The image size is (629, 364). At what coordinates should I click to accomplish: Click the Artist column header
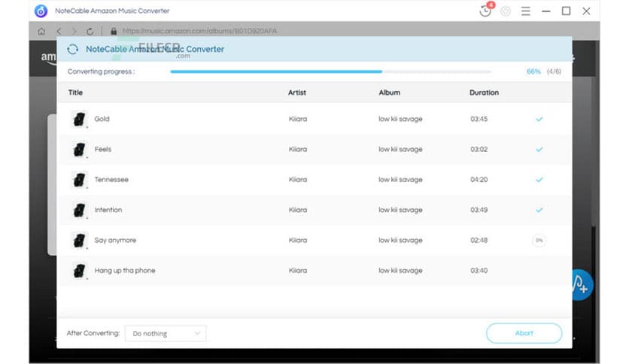pyautogui.click(x=297, y=93)
